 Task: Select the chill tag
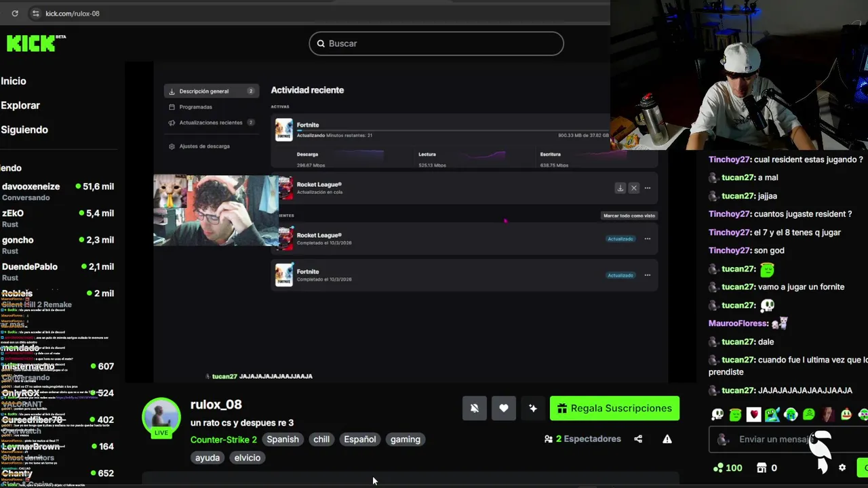321,439
